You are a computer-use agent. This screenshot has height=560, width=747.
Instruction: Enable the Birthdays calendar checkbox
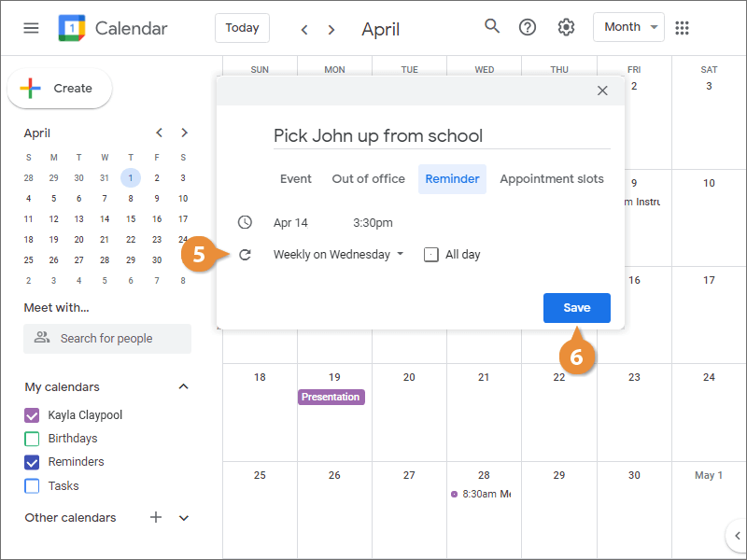click(x=32, y=439)
